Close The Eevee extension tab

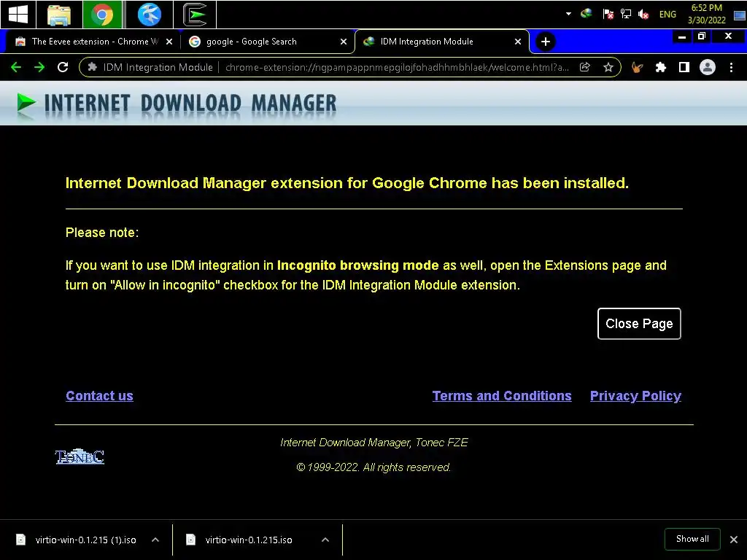[x=169, y=42]
